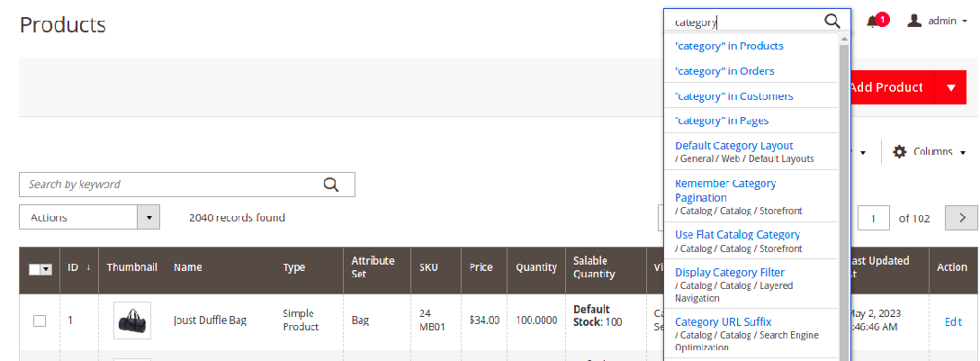This screenshot has width=980, height=361.
Task: Toggle the select-all header checkbox
Action: (x=35, y=268)
